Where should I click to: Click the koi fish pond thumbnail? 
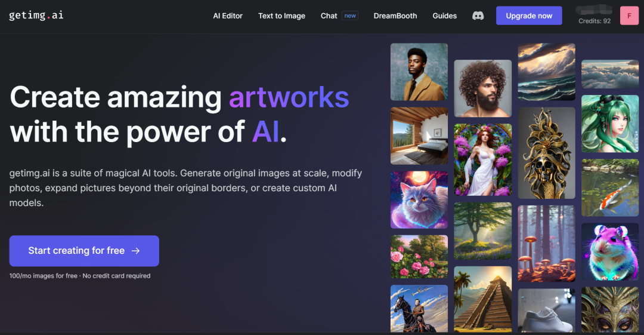[610, 188]
